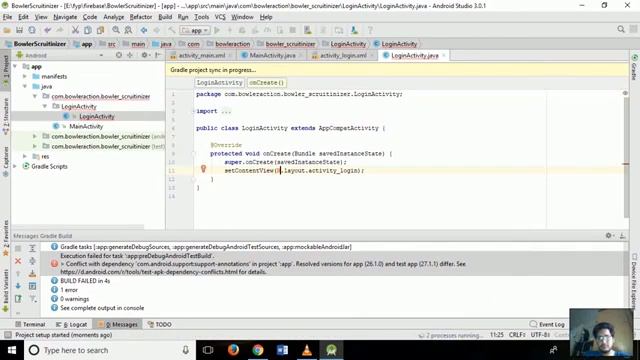Open the Build menu
Image resolution: width=640 pixels, height=360 pixels.
tap(165, 17)
